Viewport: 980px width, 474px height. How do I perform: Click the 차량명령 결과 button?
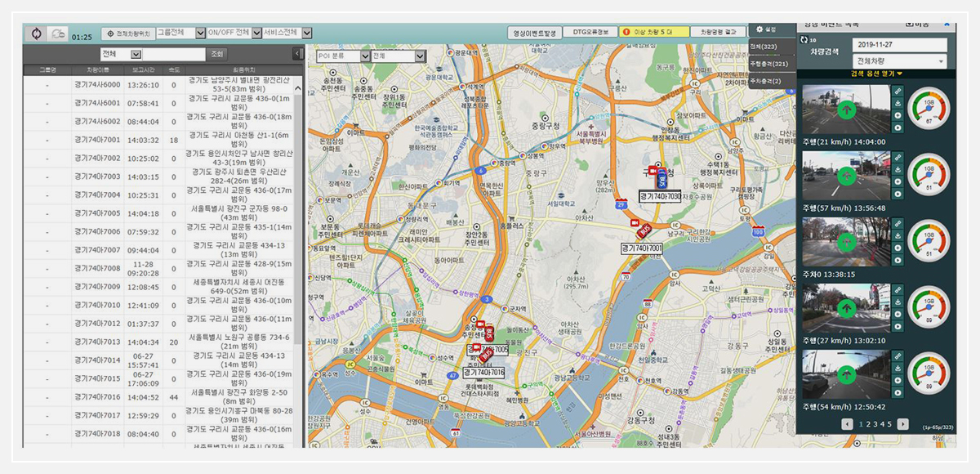pyautogui.click(x=718, y=34)
